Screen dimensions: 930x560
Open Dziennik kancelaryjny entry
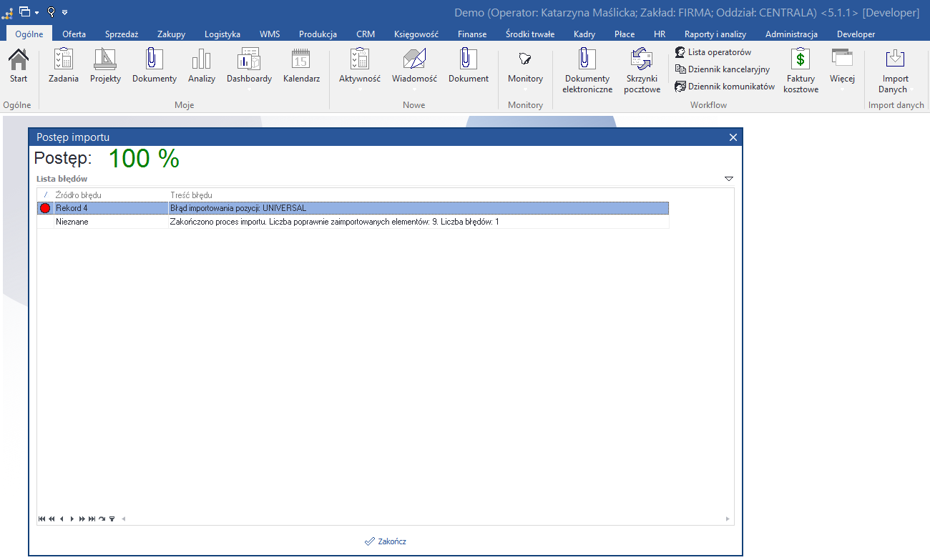723,69
